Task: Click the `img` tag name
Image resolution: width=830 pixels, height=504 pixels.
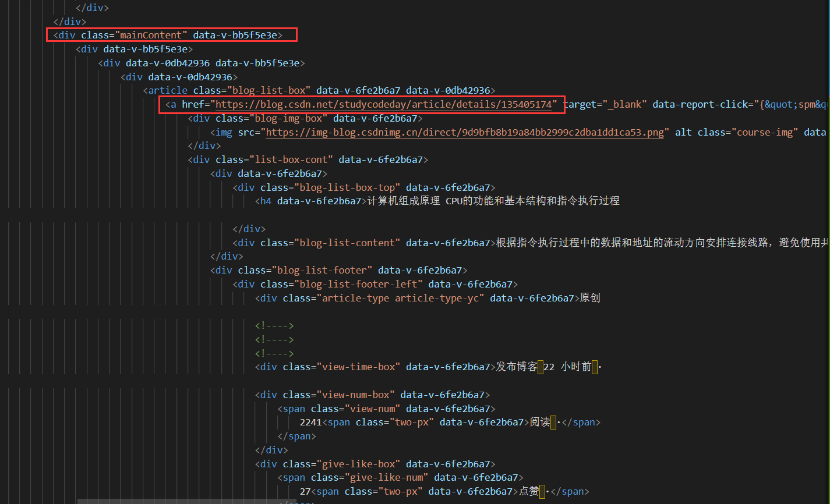Action: (224, 132)
